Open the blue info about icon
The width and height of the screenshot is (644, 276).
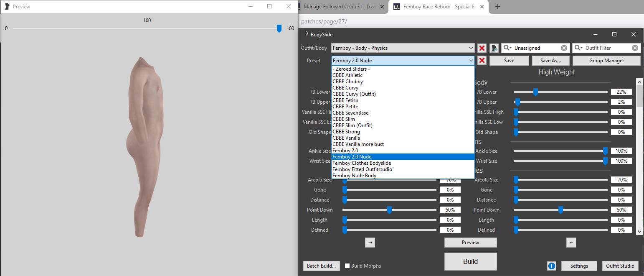point(551,266)
